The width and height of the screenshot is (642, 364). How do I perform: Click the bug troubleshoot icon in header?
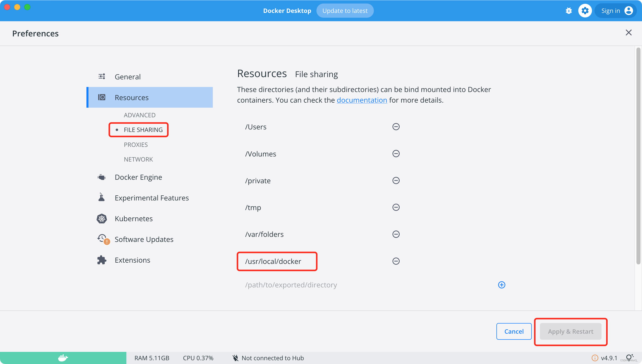click(569, 11)
